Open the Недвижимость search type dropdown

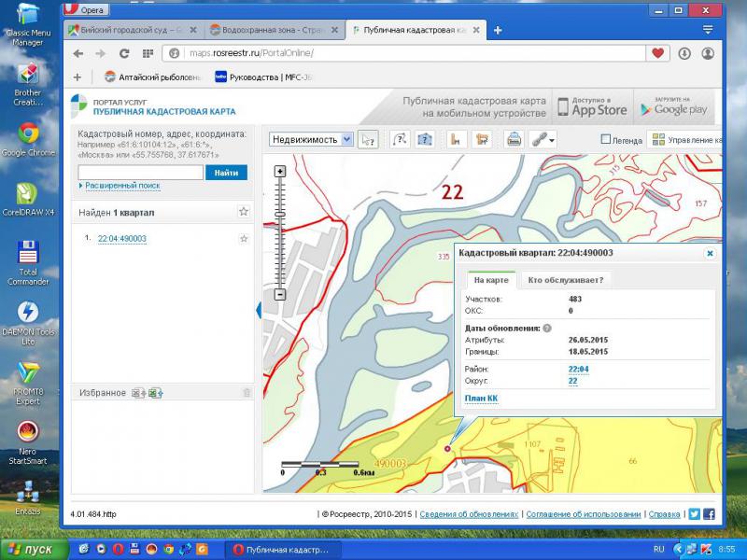tap(312, 139)
